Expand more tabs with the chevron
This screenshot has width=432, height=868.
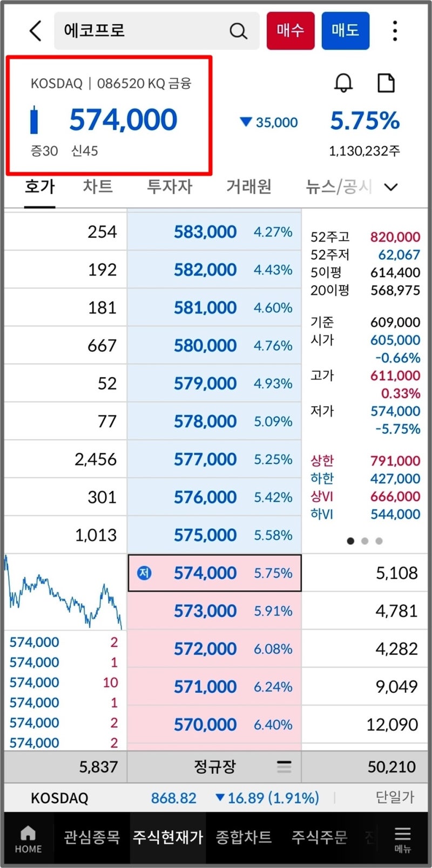pos(391,187)
